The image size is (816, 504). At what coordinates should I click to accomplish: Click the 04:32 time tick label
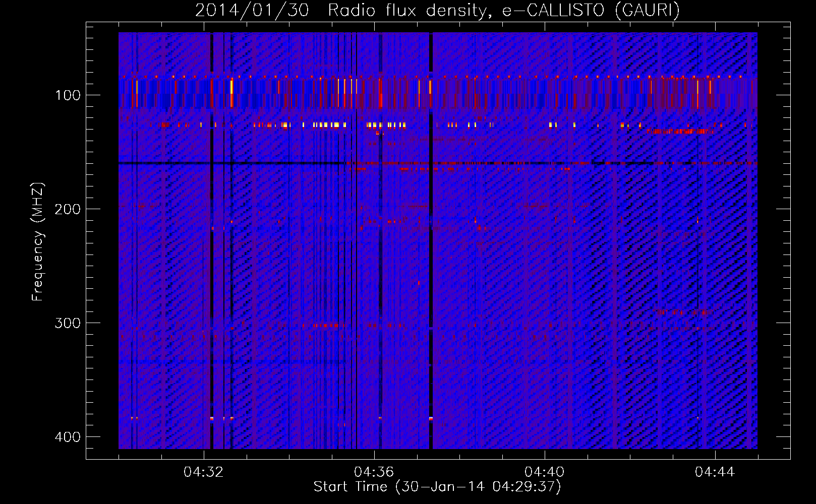(x=204, y=472)
